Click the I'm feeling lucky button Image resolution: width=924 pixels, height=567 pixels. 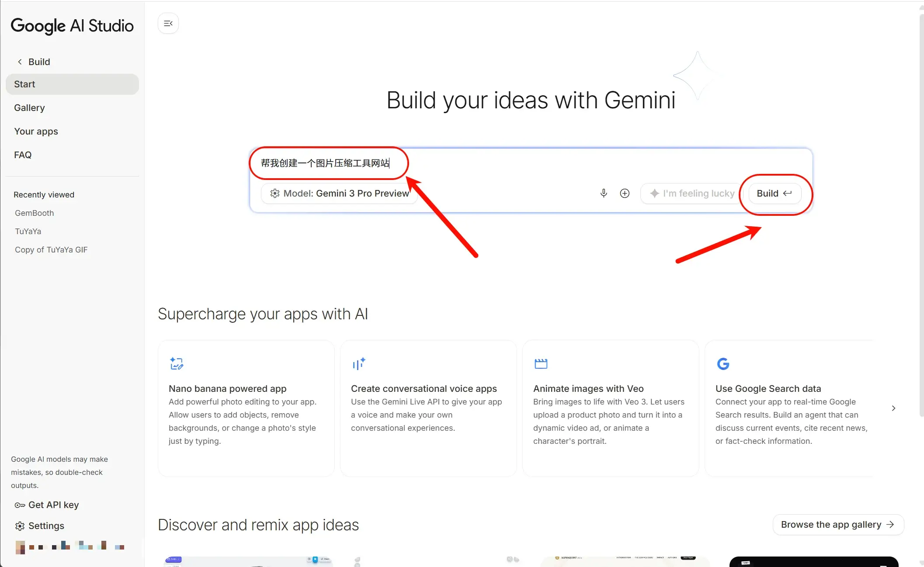(x=692, y=194)
